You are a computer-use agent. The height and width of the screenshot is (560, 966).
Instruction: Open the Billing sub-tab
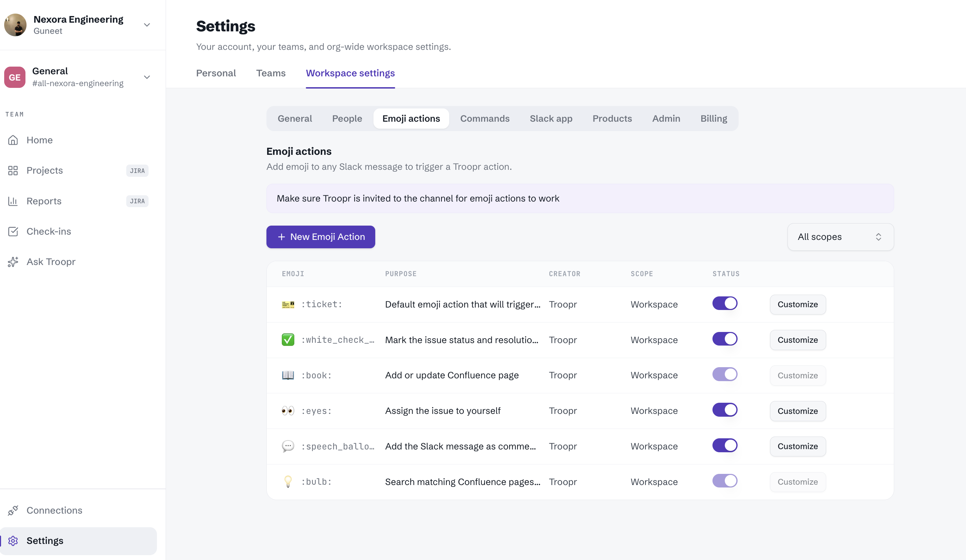click(714, 119)
